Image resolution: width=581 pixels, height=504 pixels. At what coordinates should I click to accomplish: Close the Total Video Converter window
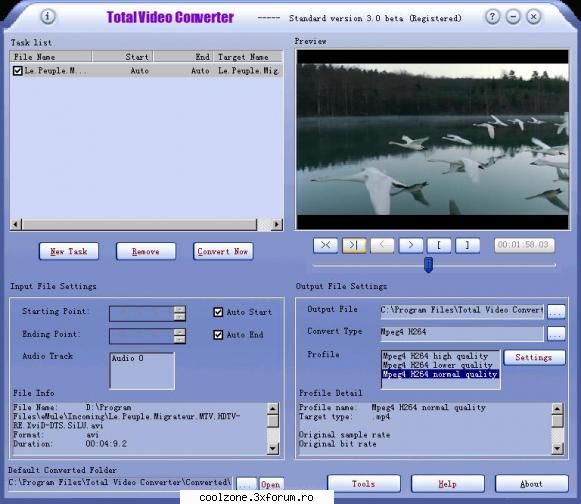click(x=534, y=17)
